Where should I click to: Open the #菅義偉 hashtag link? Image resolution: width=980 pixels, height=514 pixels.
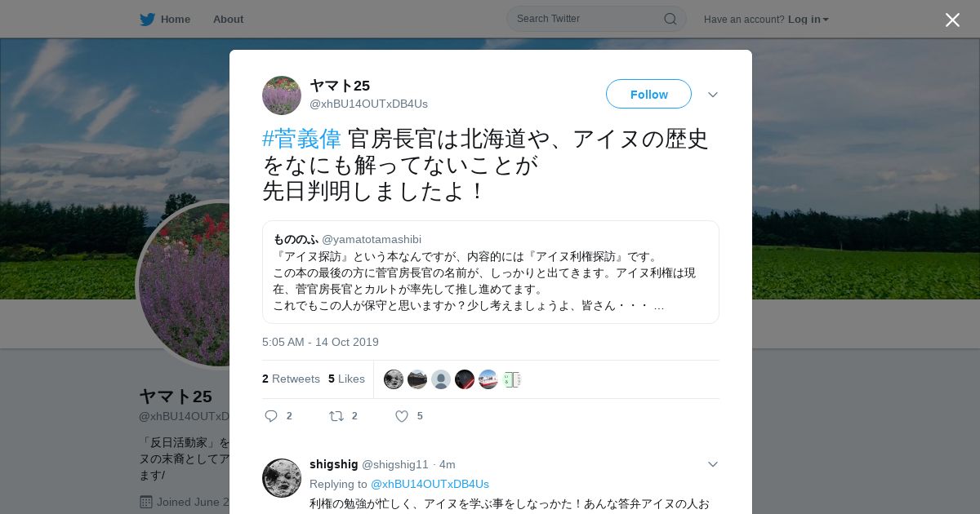click(301, 139)
